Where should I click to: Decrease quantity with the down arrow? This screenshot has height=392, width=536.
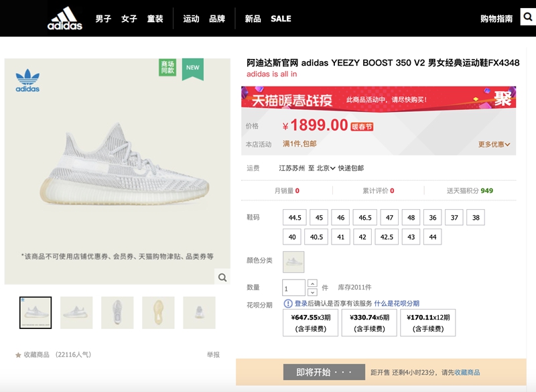click(x=312, y=292)
